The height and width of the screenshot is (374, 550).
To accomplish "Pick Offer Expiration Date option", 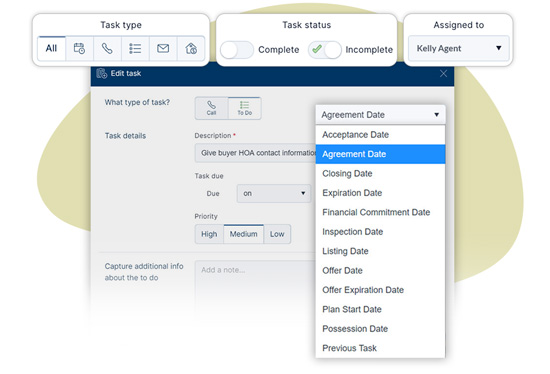I will pos(380,290).
